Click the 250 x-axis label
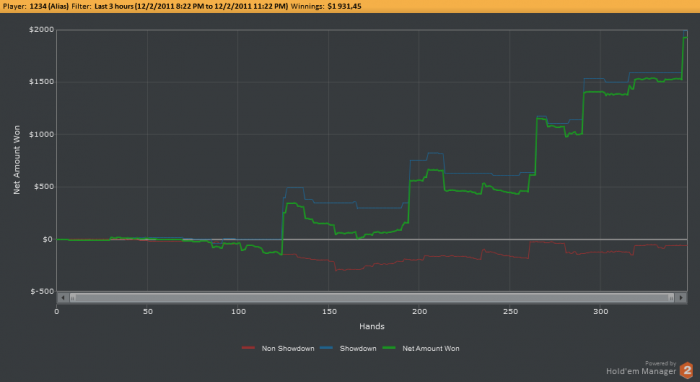700x382 pixels. pyautogui.click(x=511, y=311)
